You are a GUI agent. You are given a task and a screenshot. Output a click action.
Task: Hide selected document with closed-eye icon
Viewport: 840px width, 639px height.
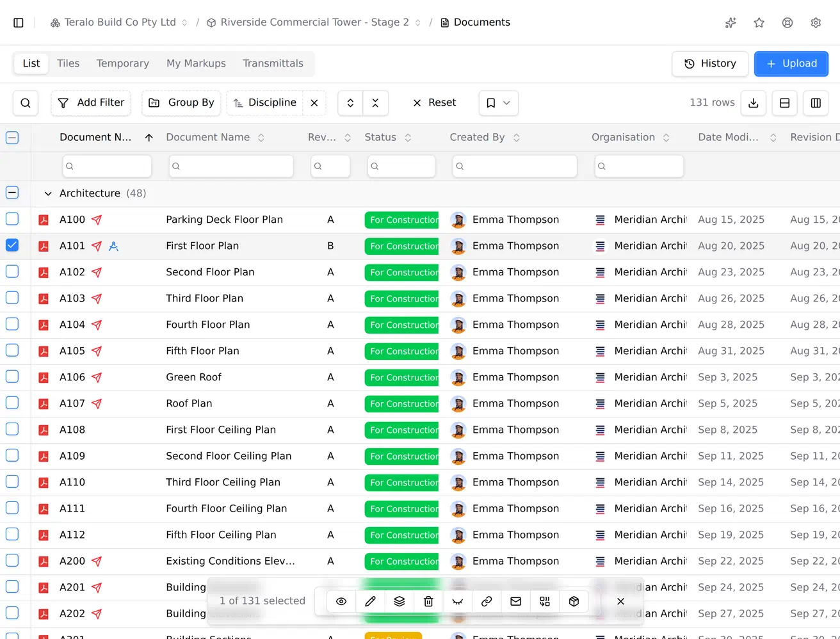[x=458, y=601]
